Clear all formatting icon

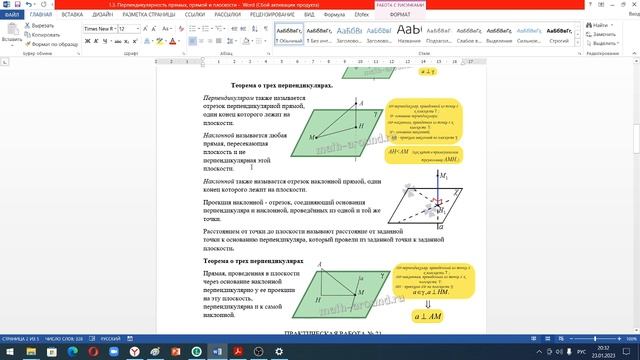(x=181, y=29)
